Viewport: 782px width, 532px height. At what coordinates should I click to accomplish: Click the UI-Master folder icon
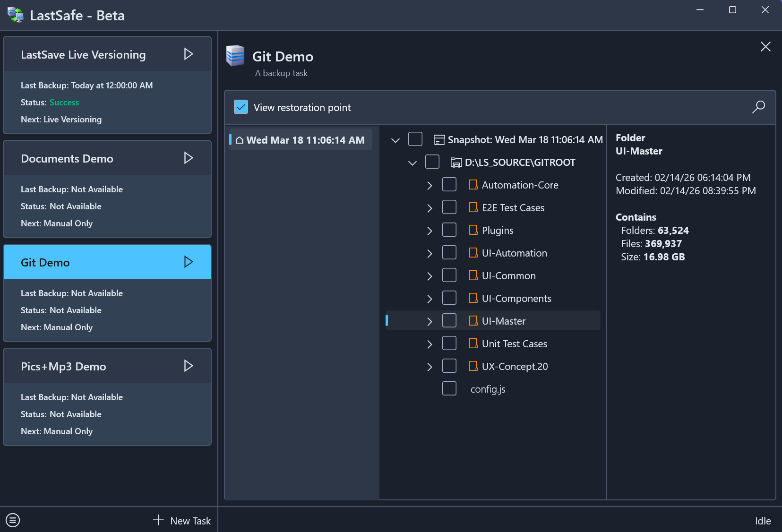pyautogui.click(x=473, y=321)
